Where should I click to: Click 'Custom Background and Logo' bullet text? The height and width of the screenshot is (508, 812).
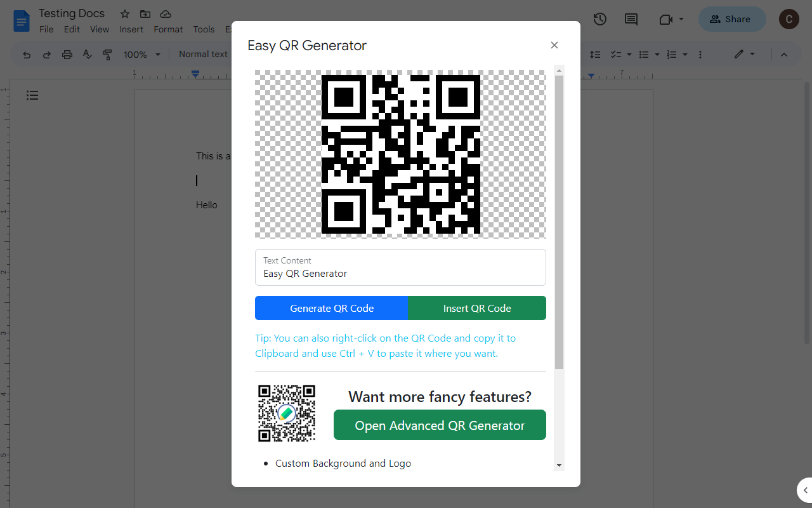pyautogui.click(x=343, y=464)
